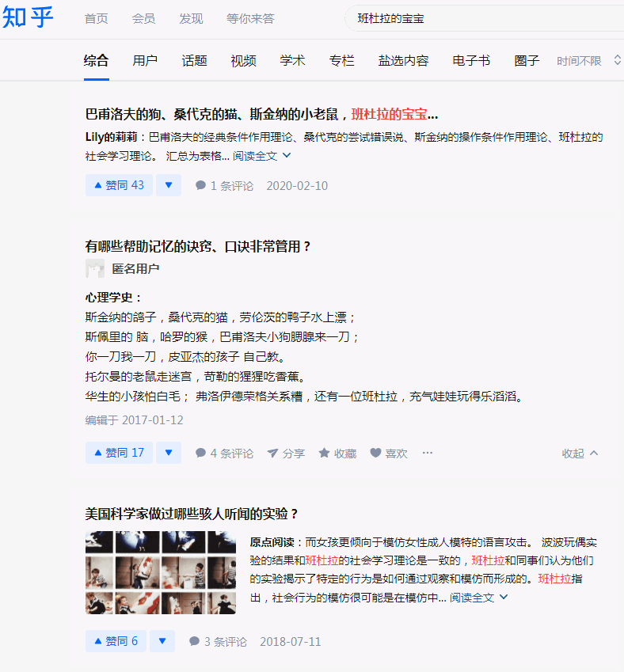This screenshot has height=672, width=624.
Task: Downvote the answer with 赞同 6
Action: tap(162, 641)
